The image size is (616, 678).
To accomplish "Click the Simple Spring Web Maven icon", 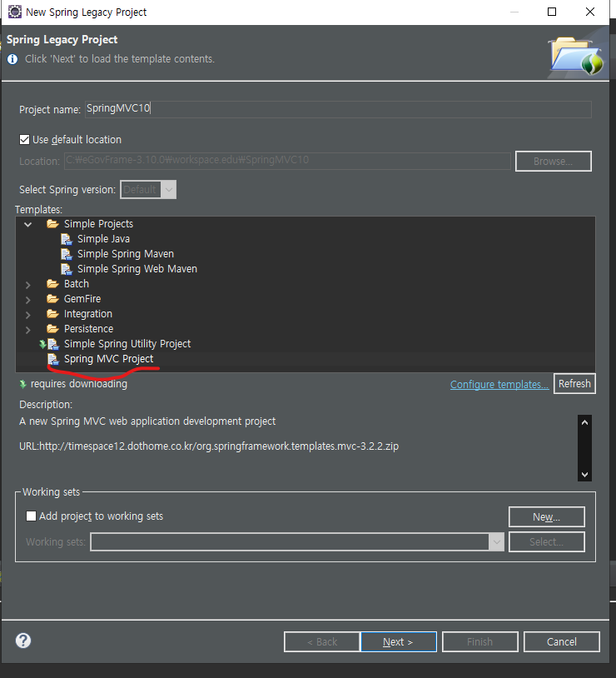I will pos(66,269).
